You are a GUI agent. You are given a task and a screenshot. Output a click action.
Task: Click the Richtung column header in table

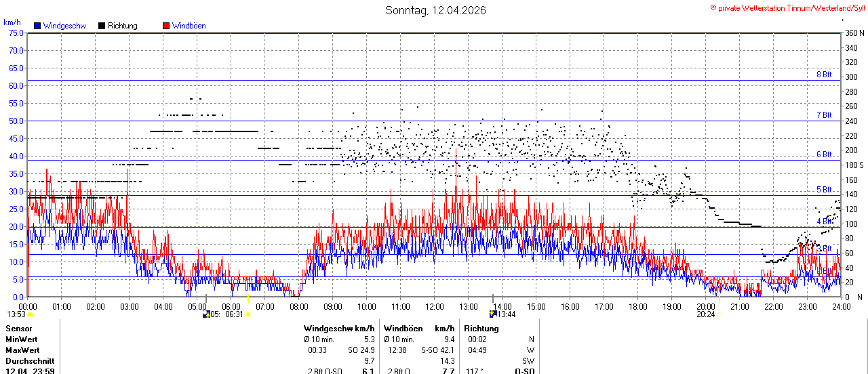(481, 329)
